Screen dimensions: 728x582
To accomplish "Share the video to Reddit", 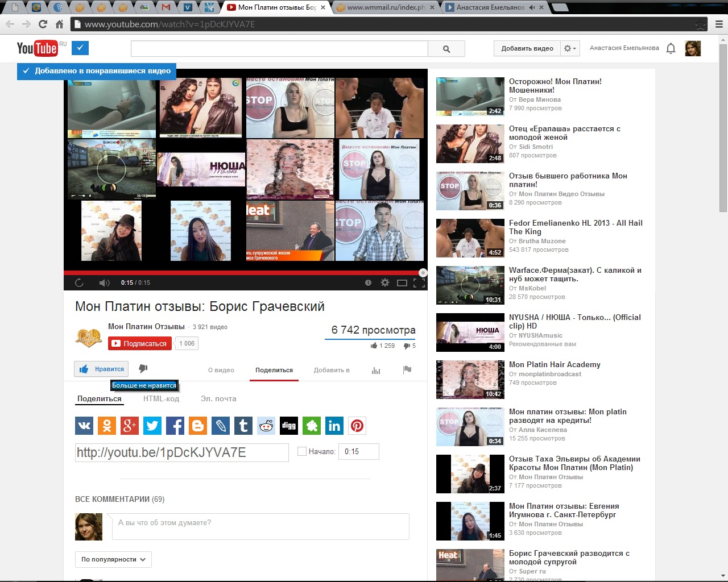I will pyautogui.click(x=266, y=426).
